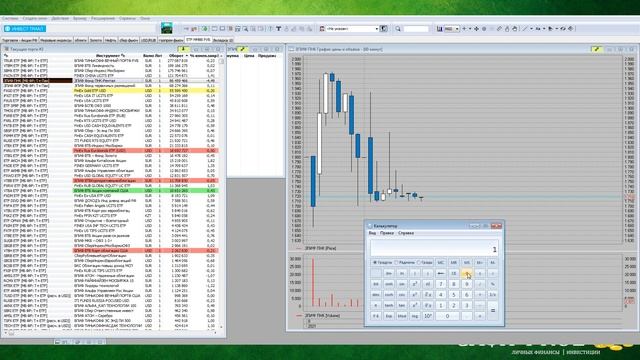This screenshot has width=640, height=360.
Task: Select FinEx CHINA UCITS ETF row
Action: 110,76
